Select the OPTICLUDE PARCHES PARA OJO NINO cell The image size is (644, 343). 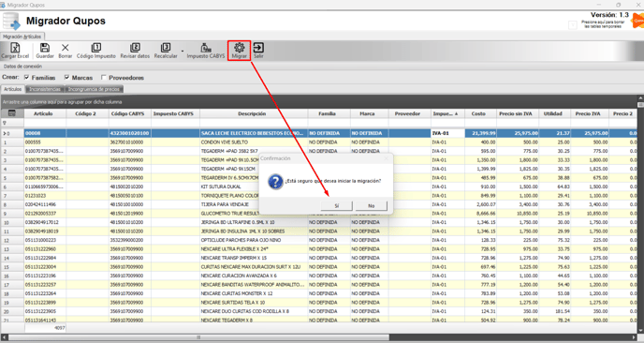point(254,240)
